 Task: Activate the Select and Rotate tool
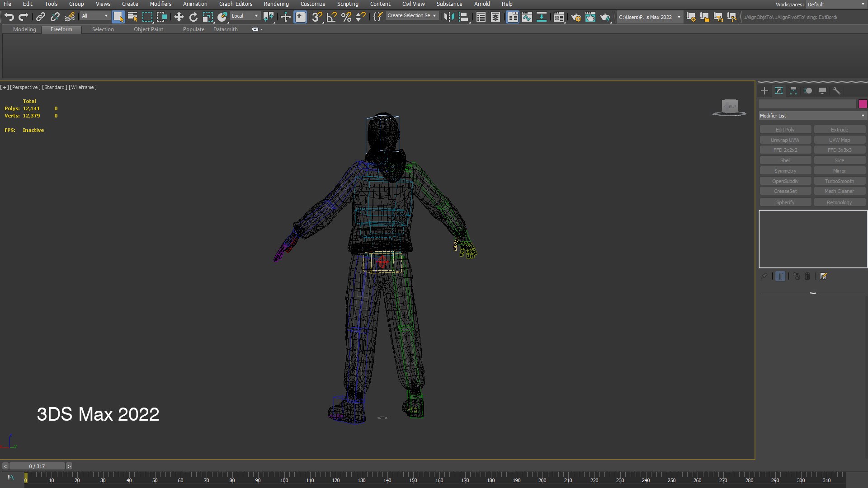tap(193, 17)
